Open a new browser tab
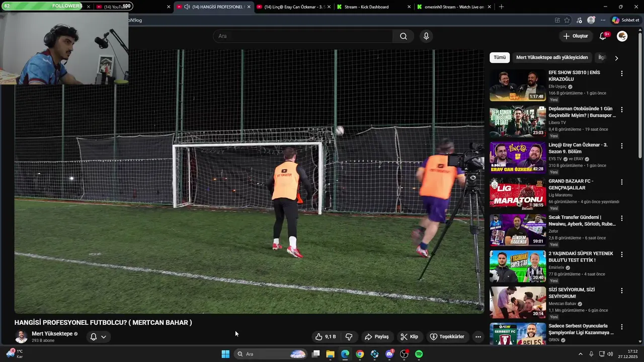Viewport: 644px width, 362px height. (x=501, y=7)
